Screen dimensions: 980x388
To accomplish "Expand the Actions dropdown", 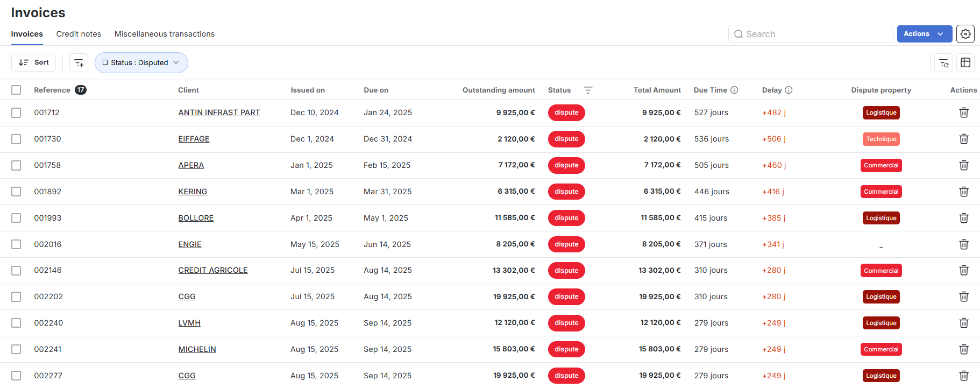I will pos(924,34).
